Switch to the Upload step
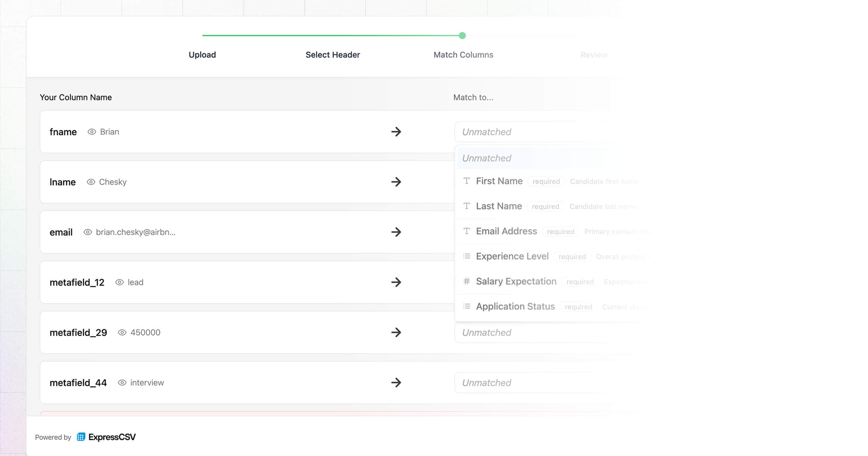This screenshot has width=868, height=456. coord(202,55)
